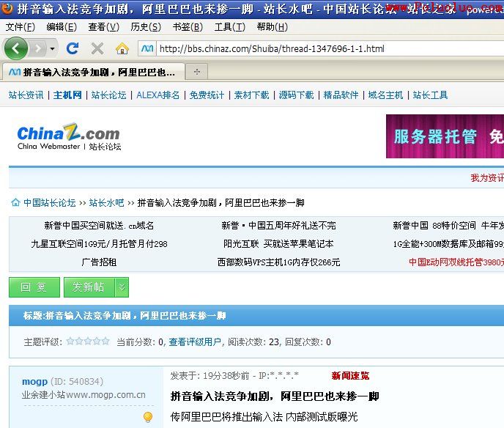504x428 pixels.
Task: Click the topic rating stars
Action: [88, 342]
